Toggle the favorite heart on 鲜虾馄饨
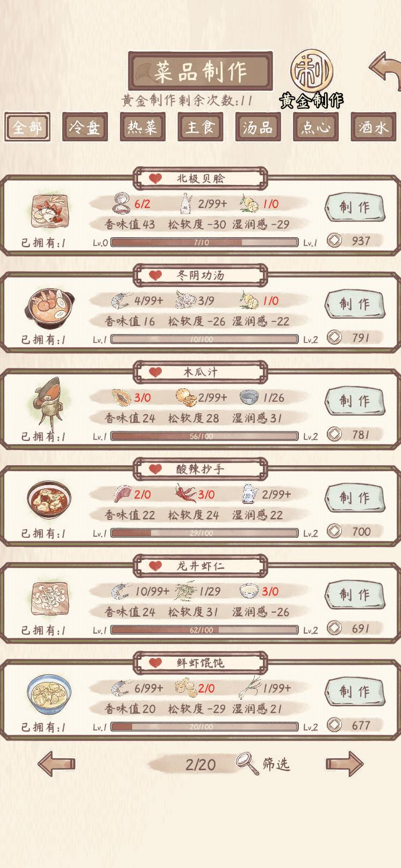The width and height of the screenshot is (401, 868). 155,663
